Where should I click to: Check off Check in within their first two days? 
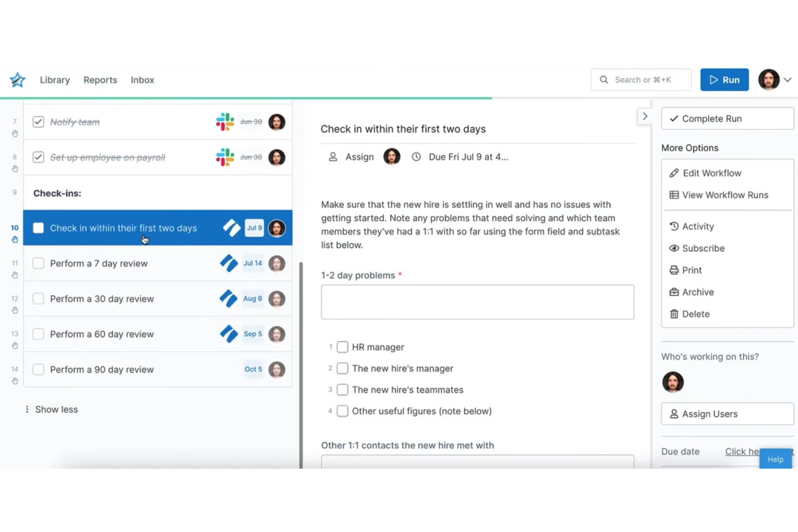38,227
